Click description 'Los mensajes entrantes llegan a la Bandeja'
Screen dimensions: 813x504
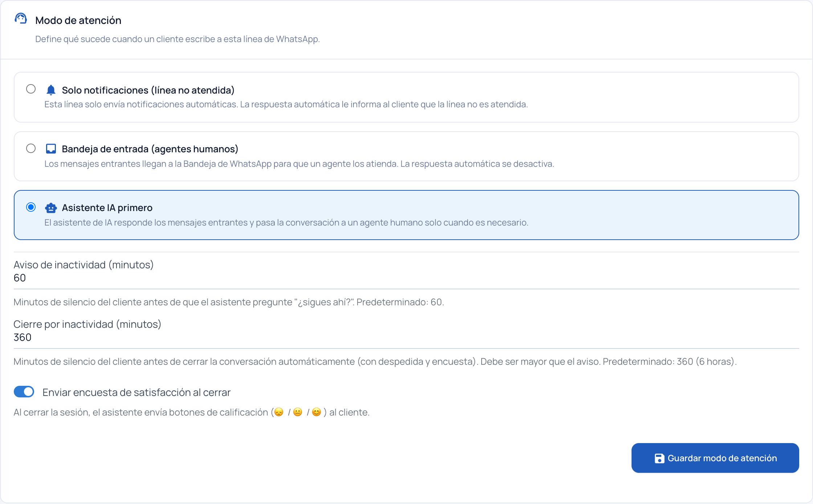click(x=299, y=164)
